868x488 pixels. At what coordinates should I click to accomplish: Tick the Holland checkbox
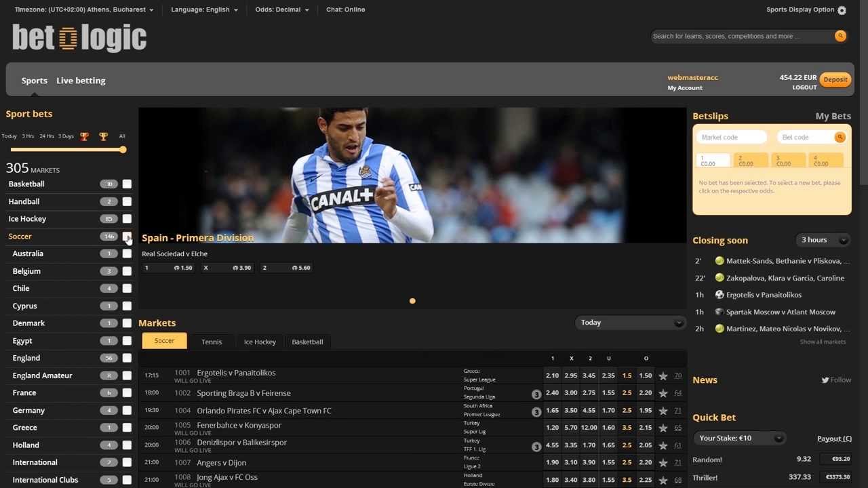(127, 445)
